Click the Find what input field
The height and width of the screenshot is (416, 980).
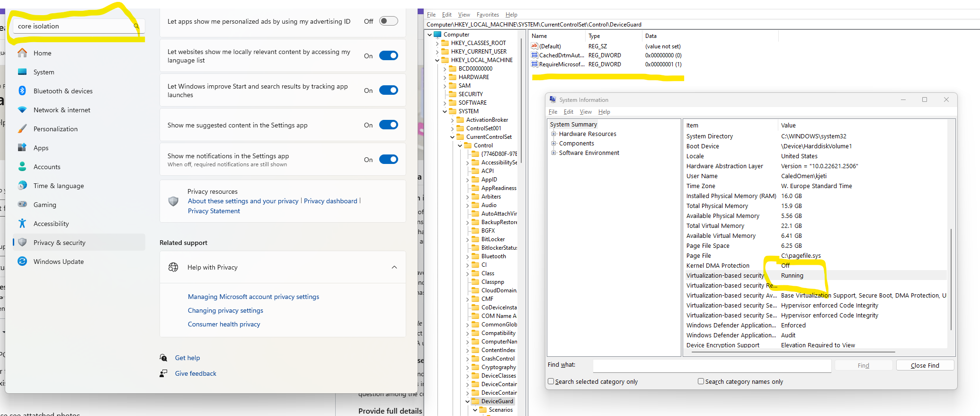click(x=712, y=365)
